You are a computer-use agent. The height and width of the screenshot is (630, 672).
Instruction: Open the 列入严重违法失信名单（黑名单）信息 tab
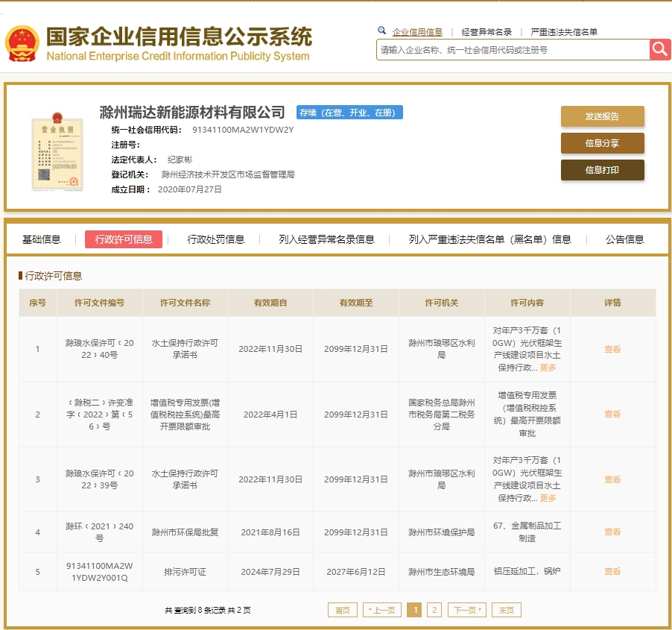tap(490, 239)
